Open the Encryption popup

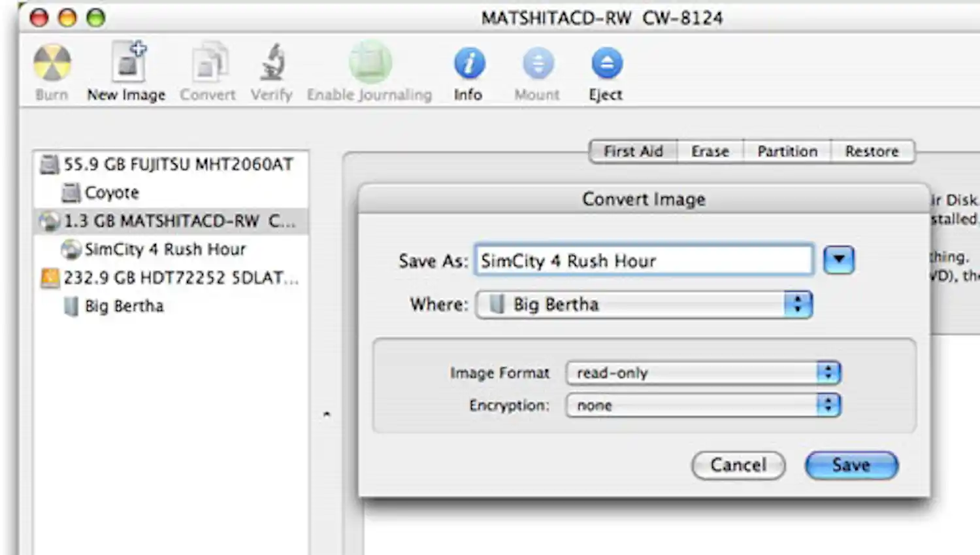coord(703,405)
